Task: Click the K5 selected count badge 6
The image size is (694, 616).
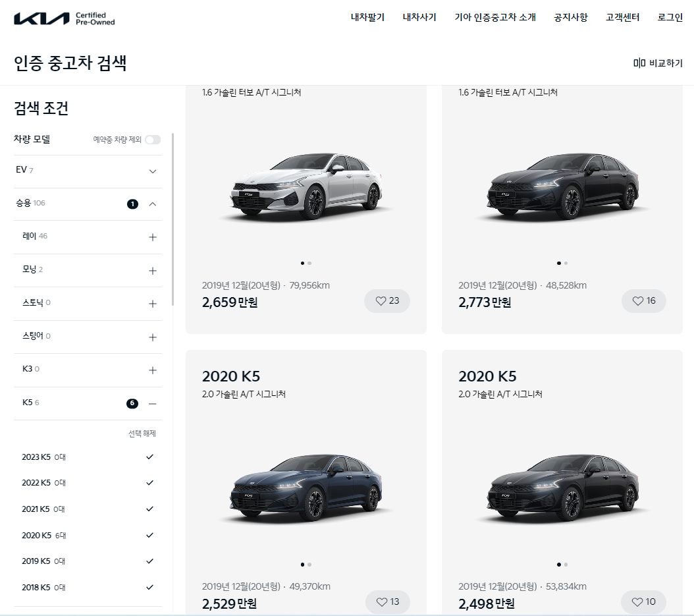Action: coord(132,403)
